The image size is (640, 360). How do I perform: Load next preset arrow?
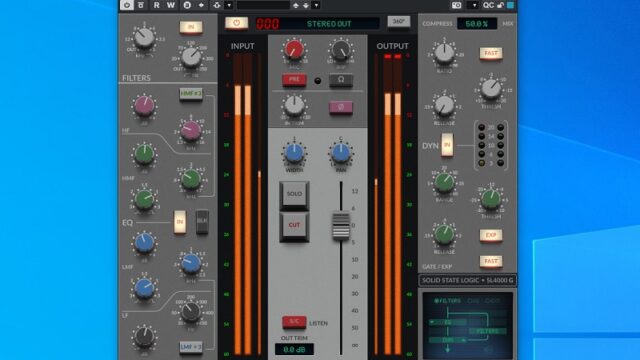point(305,5)
